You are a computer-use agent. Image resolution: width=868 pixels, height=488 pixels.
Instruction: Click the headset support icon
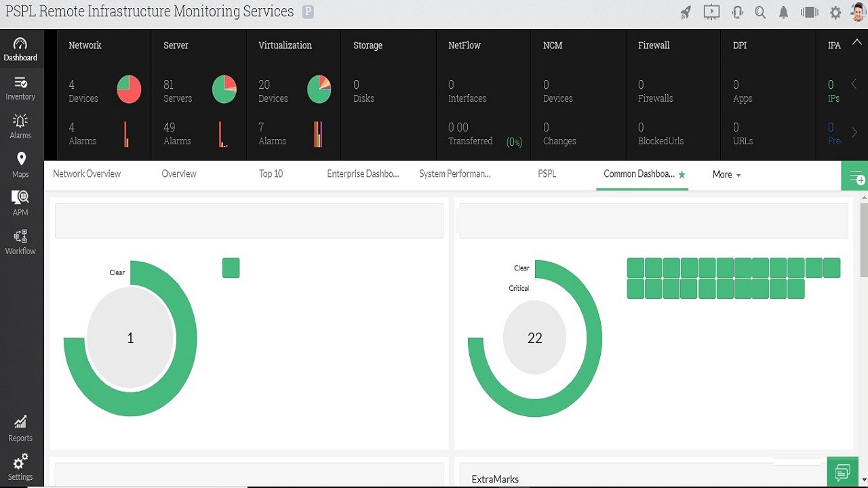click(x=737, y=12)
